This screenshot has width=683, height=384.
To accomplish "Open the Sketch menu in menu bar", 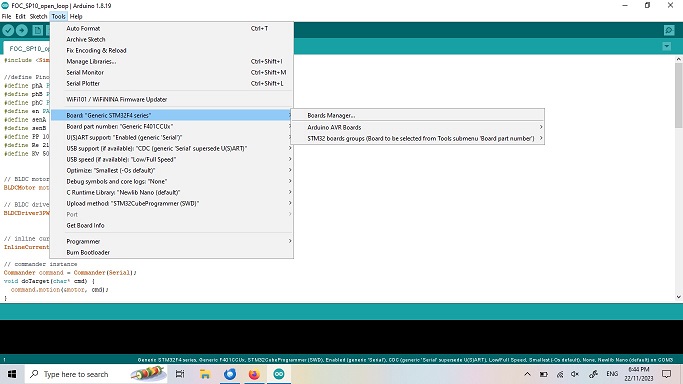I will tap(38, 17).
